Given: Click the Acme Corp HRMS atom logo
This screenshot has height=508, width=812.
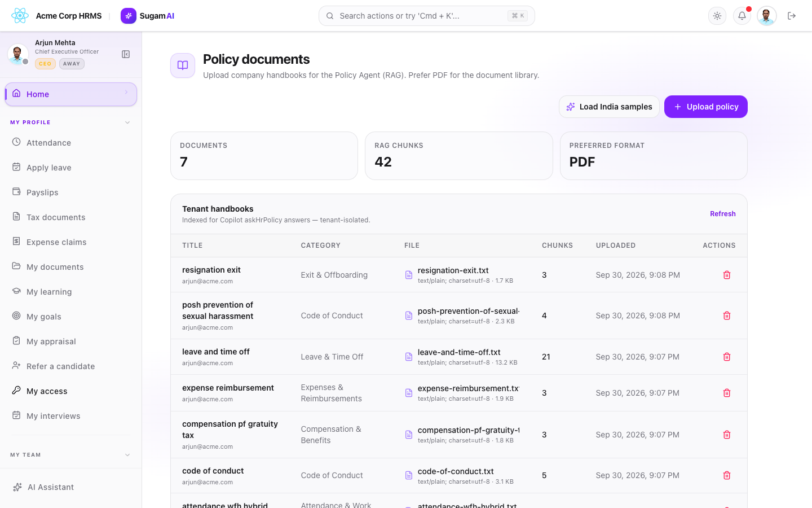Looking at the screenshot, I should 20,16.
